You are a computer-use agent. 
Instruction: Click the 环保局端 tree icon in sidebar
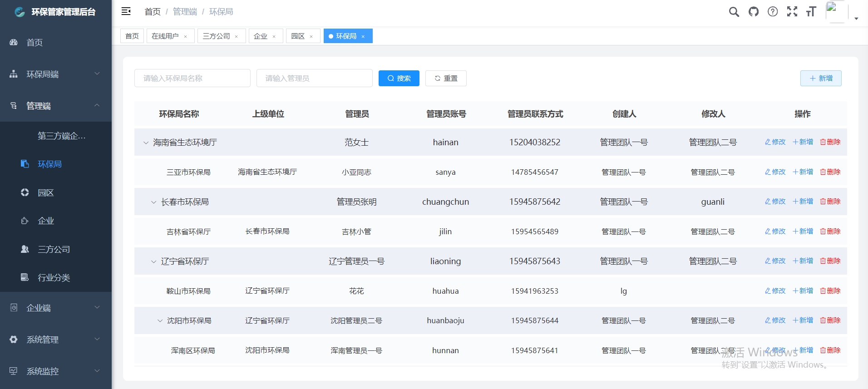point(14,74)
